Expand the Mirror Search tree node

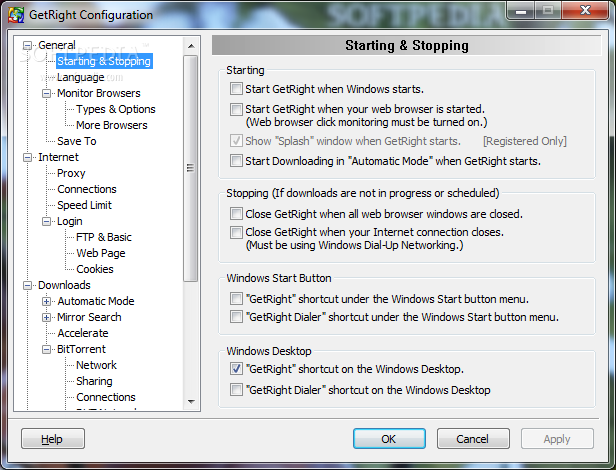[46, 318]
